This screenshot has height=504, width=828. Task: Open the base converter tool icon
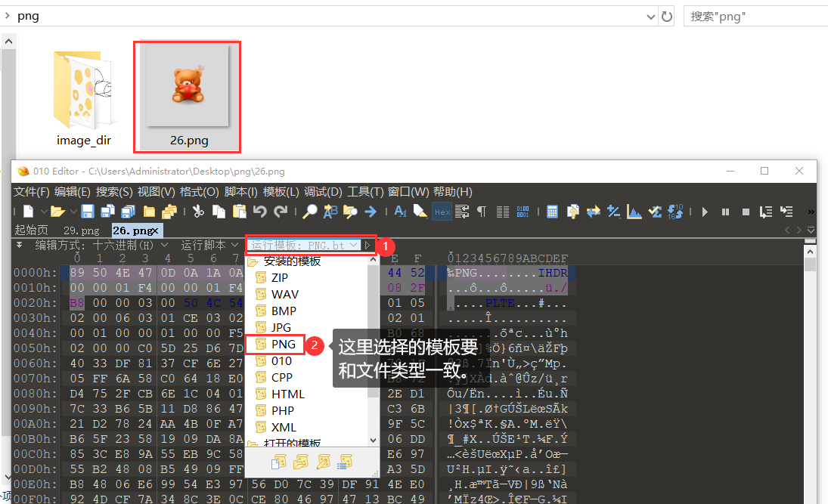click(675, 212)
